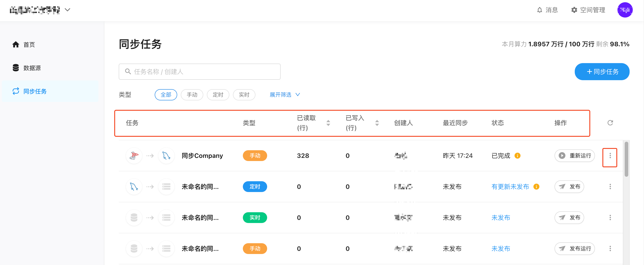Go to 数据源 in sidebar

coord(32,68)
